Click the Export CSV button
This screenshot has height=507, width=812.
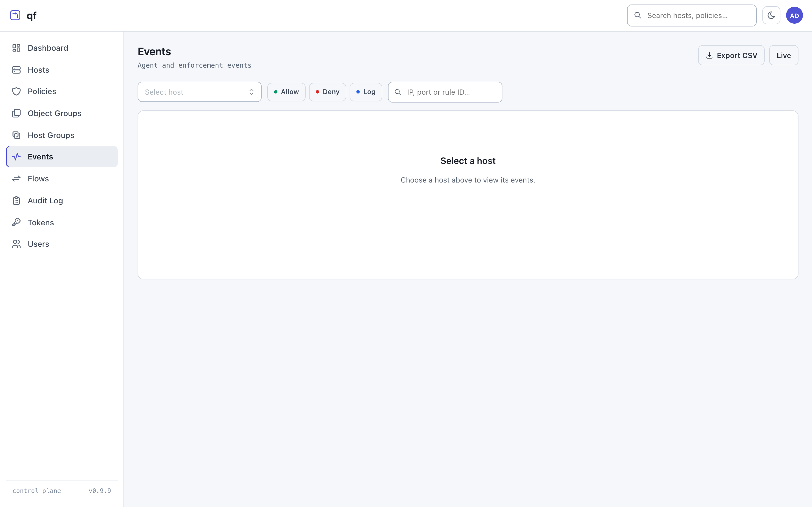731,55
